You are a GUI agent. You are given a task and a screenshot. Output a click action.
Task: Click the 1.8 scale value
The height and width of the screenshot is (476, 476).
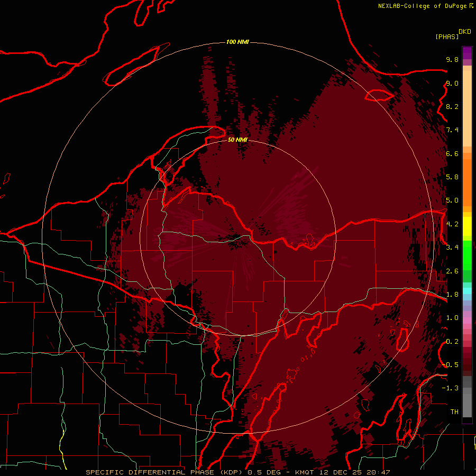point(452,295)
